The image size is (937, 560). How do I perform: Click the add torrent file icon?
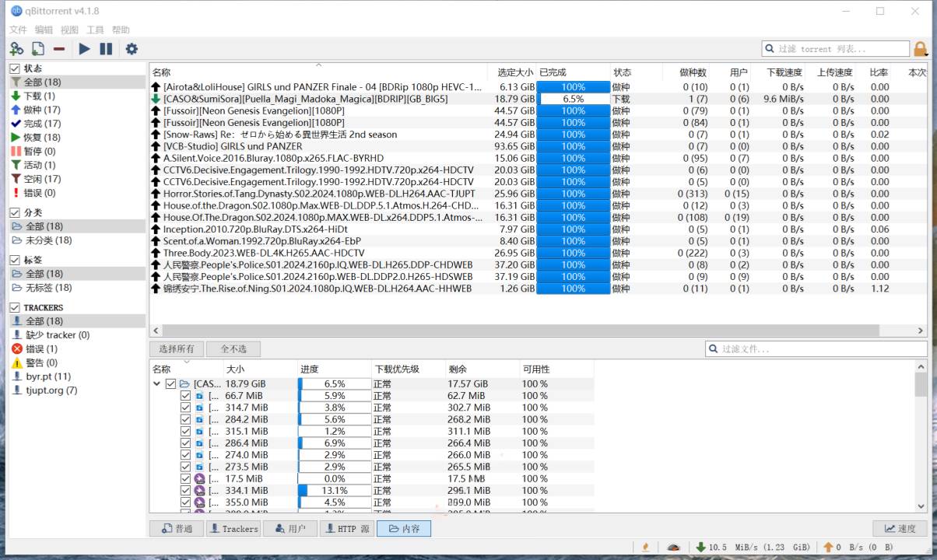coord(37,49)
